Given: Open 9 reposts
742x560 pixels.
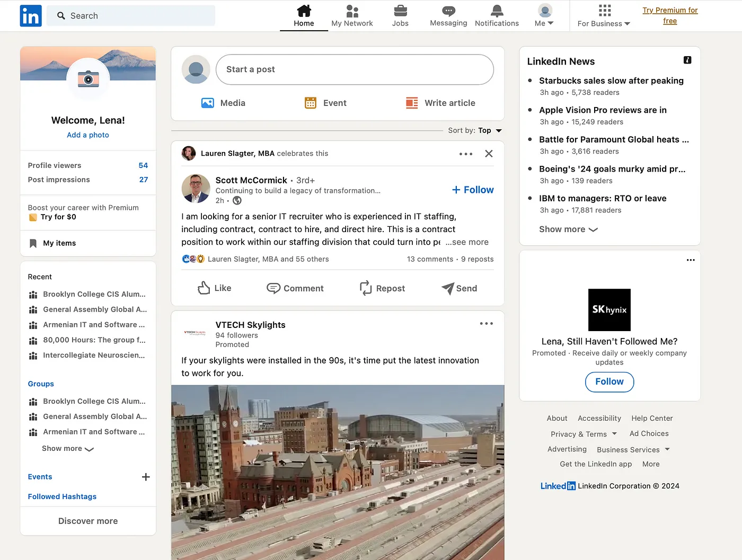Looking at the screenshot, I should pyautogui.click(x=477, y=259).
